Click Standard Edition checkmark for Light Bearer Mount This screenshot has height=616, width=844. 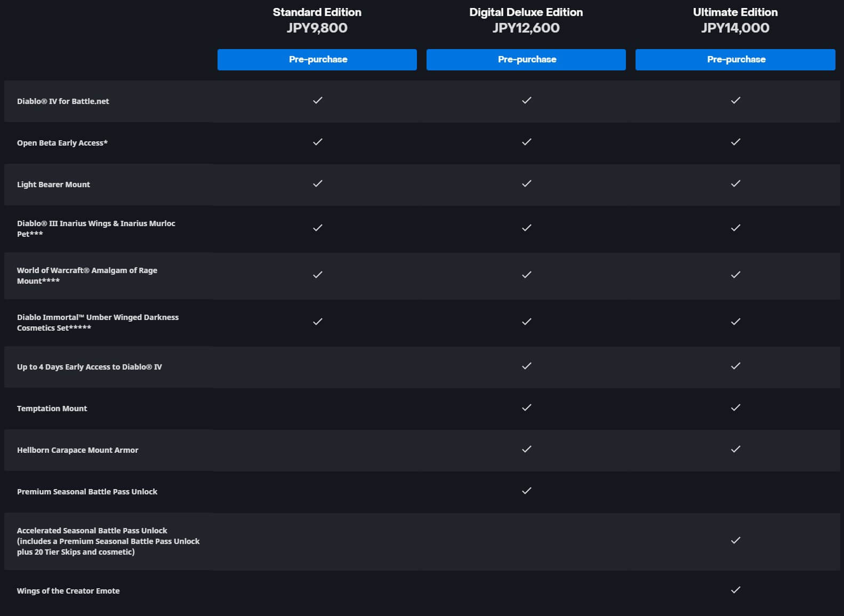318,183
